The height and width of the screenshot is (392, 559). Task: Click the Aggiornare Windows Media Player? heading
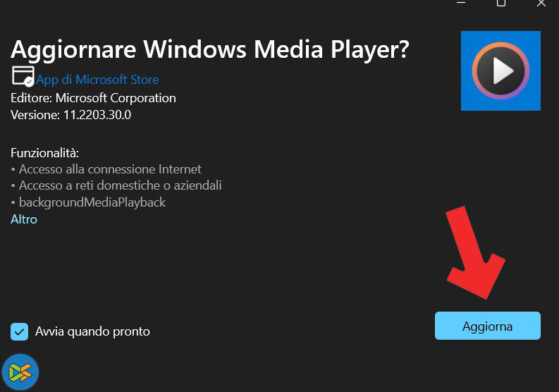(210, 49)
